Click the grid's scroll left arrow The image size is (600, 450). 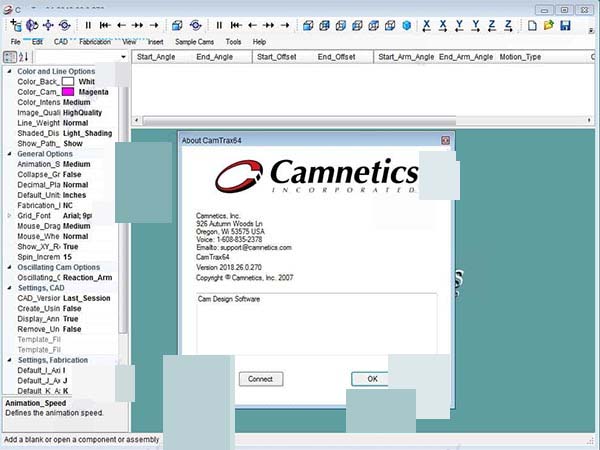[x=137, y=121]
